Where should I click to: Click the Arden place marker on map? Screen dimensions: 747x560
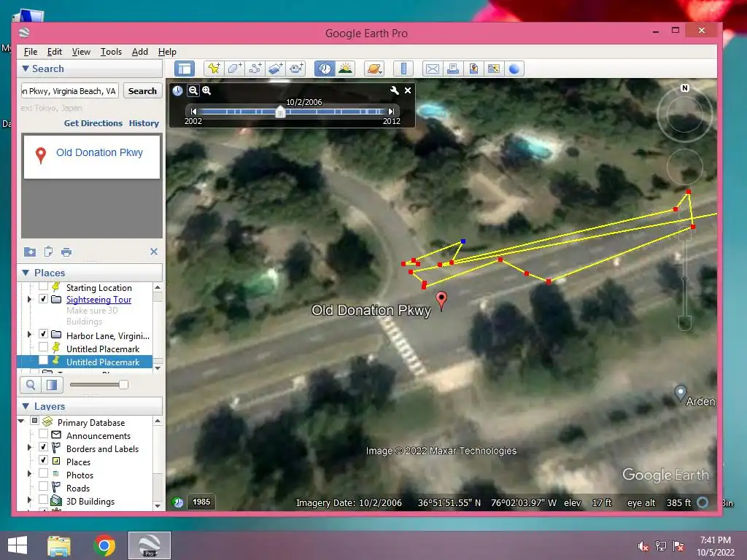coord(681,392)
